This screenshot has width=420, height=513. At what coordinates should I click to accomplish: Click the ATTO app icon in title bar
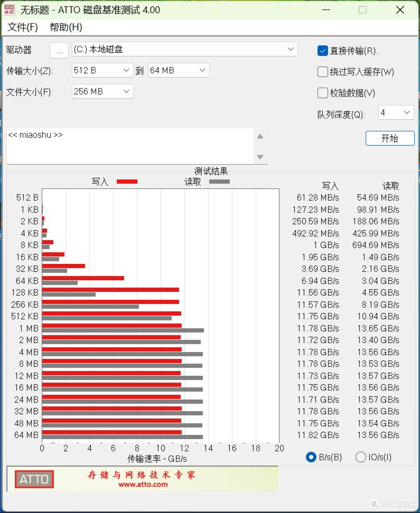click(9, 10)
